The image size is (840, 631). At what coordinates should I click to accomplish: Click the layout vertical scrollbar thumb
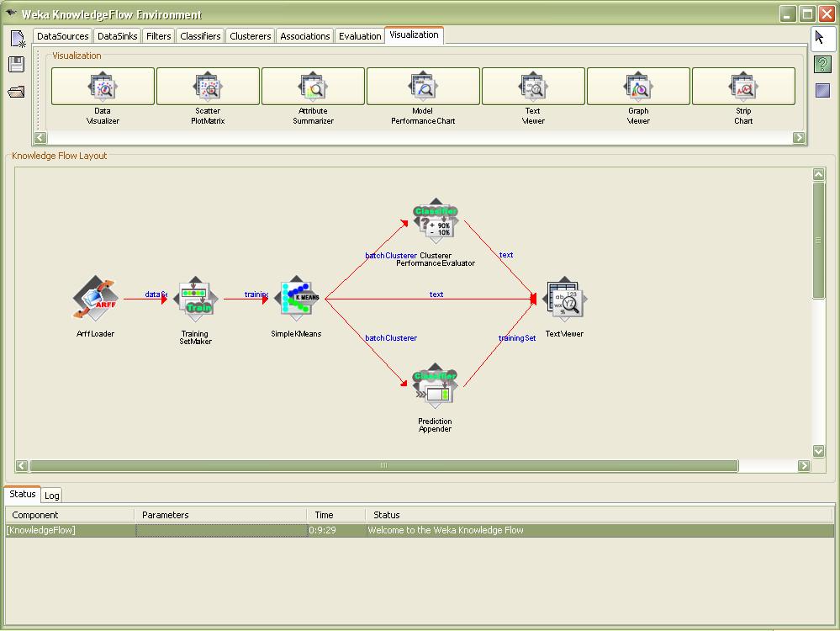pyautogui.click(x=819, y=240)
